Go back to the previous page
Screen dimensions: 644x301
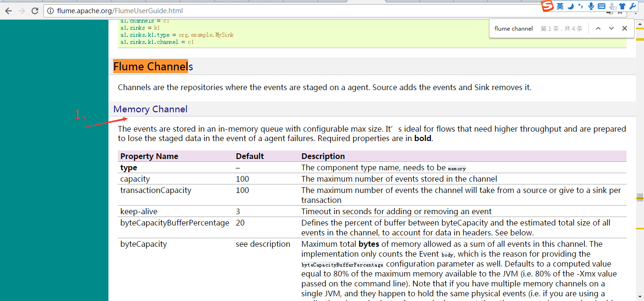(8, 11)
